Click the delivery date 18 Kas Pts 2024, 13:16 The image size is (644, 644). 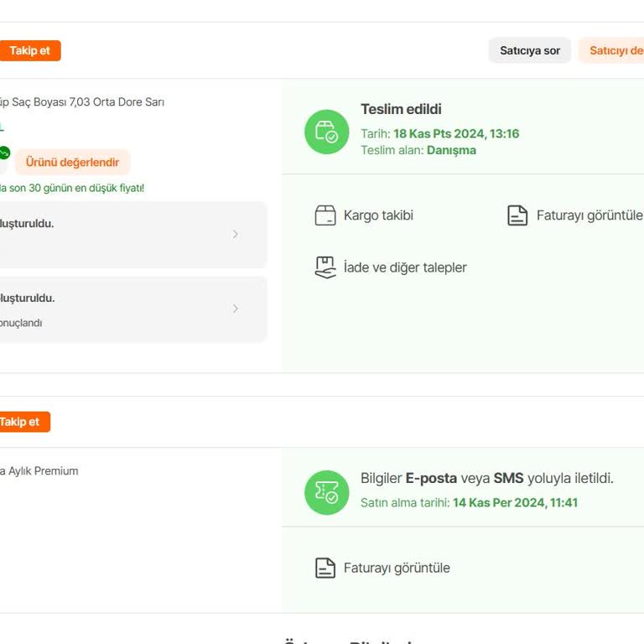456,133
